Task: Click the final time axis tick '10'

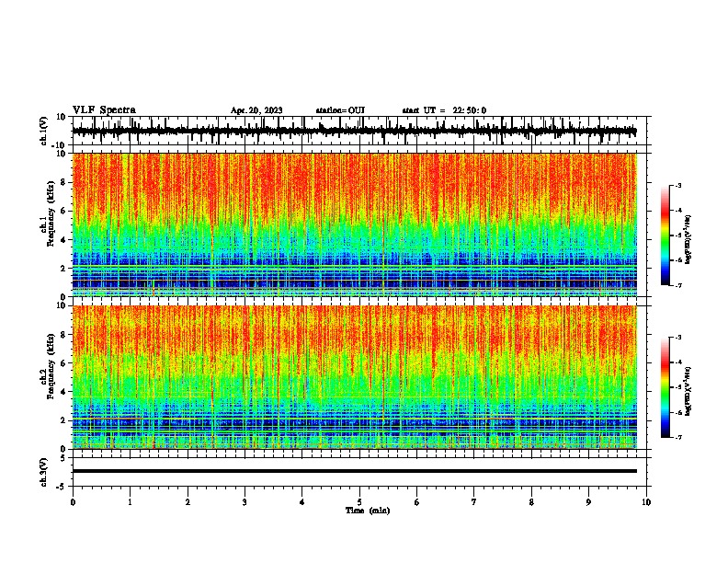Action: 646,502
